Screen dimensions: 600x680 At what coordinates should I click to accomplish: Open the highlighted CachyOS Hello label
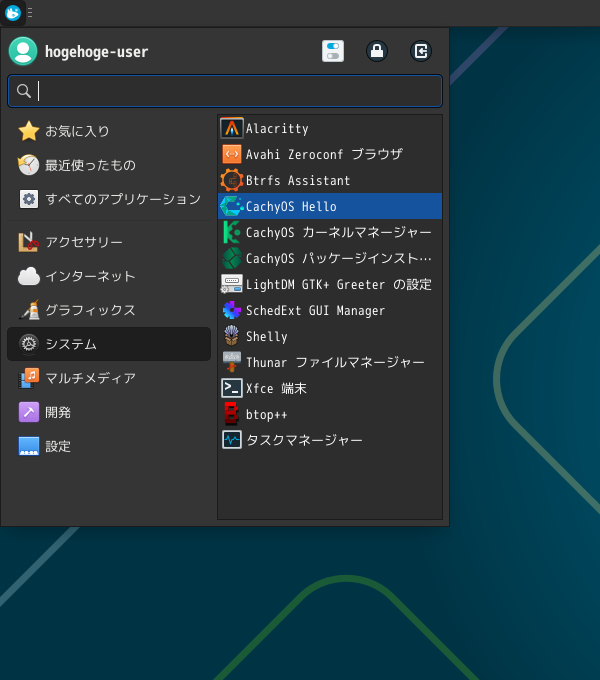[291, 206]
